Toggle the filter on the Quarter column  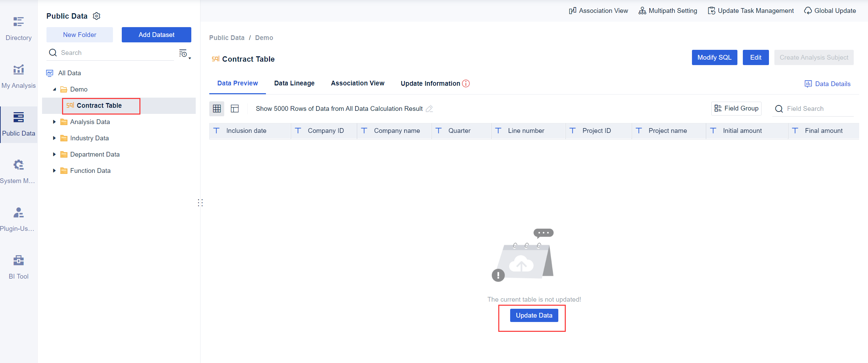coord(439,130)
